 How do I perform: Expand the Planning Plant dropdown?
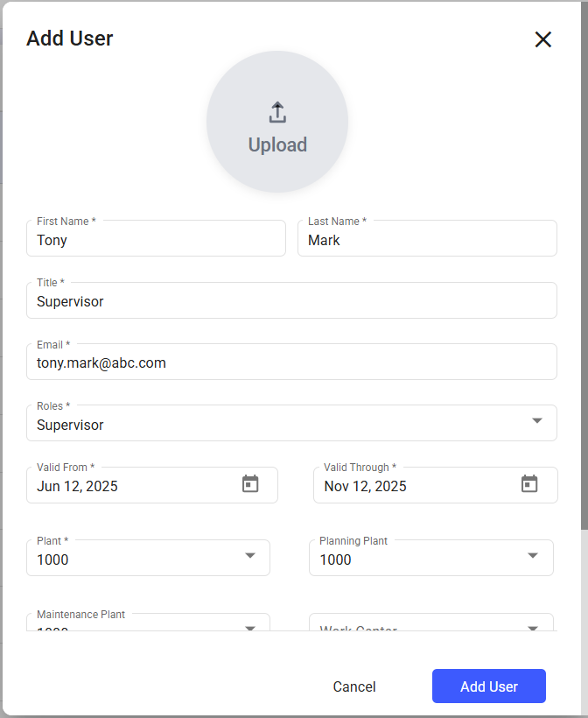pos(533,556)
